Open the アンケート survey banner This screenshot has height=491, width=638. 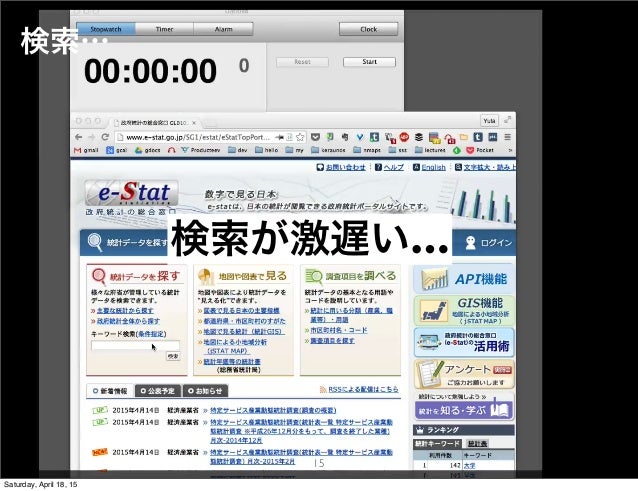click(x=464, y=374)
